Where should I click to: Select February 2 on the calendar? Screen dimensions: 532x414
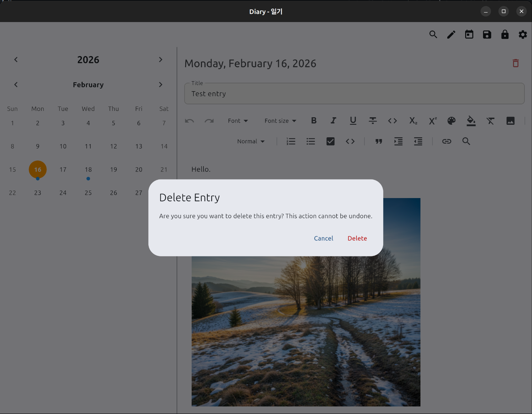[38, 123]
